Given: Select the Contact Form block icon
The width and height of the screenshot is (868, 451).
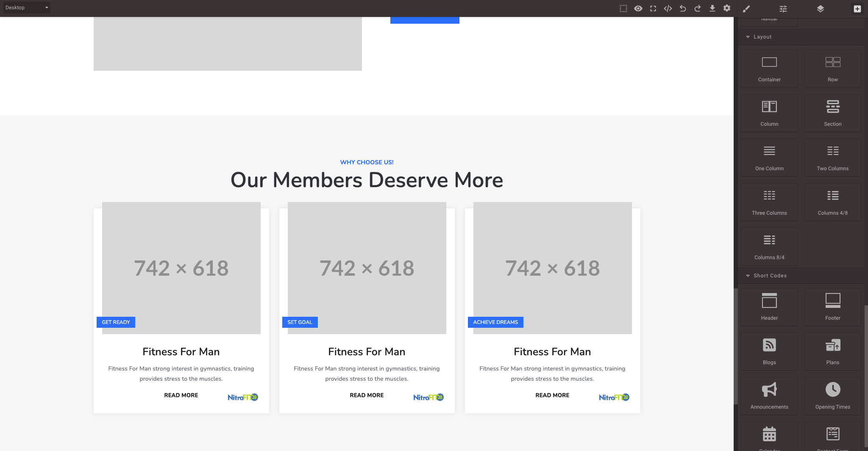Looking at the screenshot, I should 833,434.
